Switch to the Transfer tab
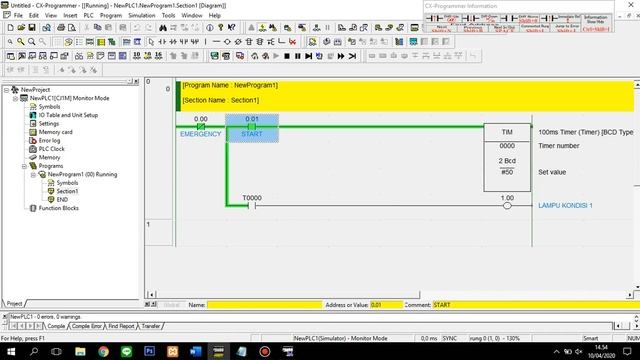This screenshot has height=360, width=640. coord(151,326)
